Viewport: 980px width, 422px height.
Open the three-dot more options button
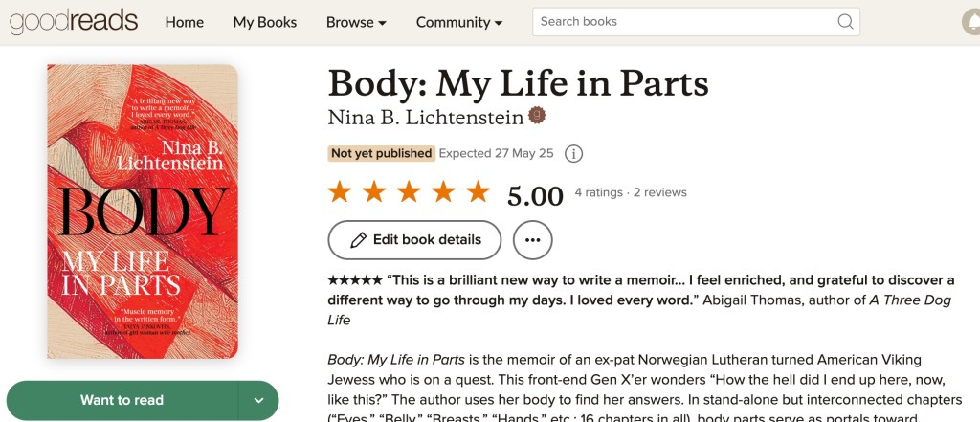(533, 239)
